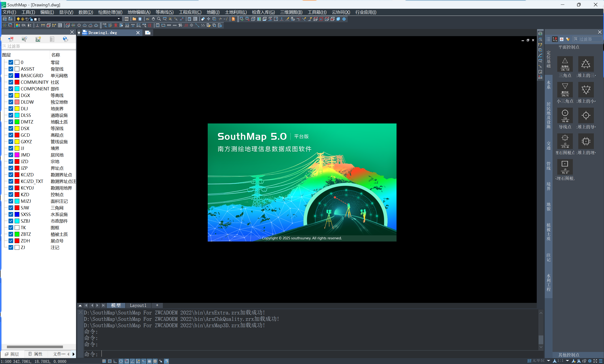Click the open folder icon in toolbar
The height and width of the screenshot is (364, 604).
[x=134, y=19]
